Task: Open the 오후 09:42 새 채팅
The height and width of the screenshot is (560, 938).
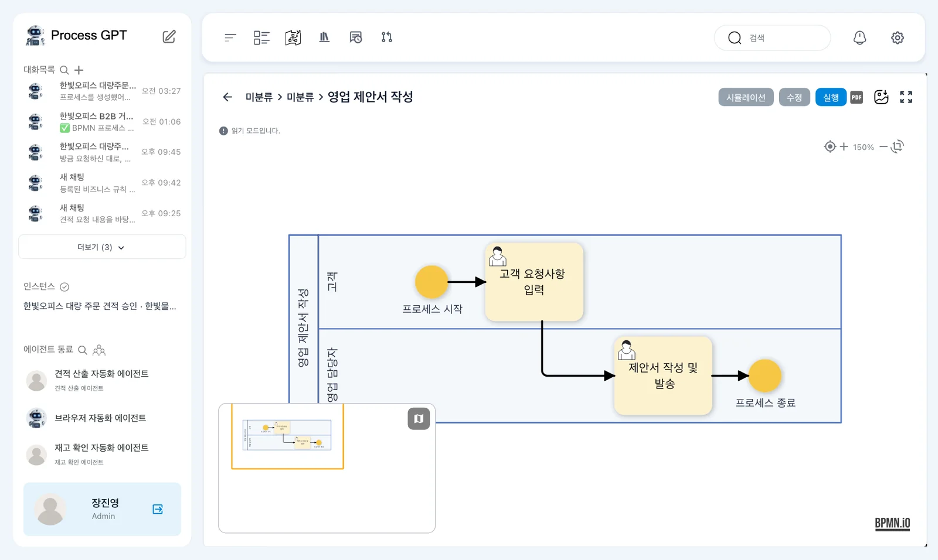Action: coord(102,183)
